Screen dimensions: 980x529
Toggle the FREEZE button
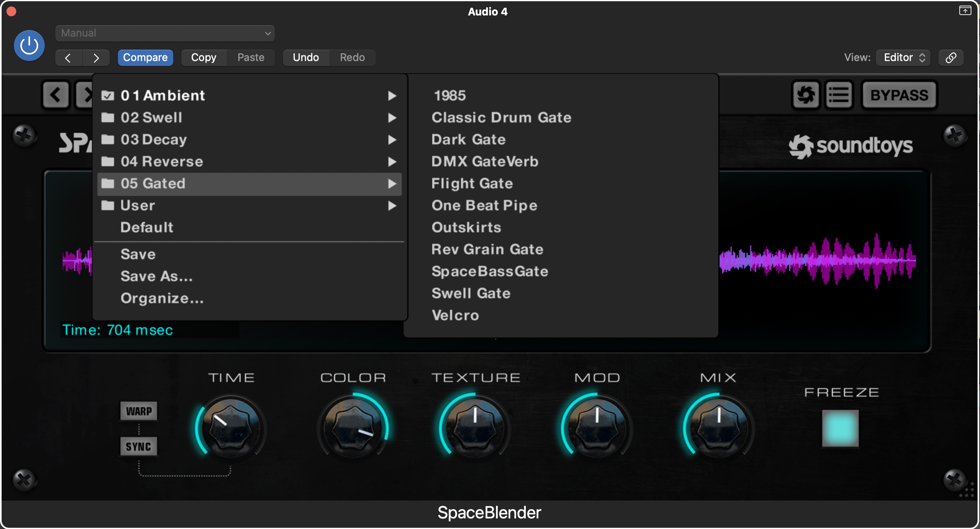click(x=840, y=428)
